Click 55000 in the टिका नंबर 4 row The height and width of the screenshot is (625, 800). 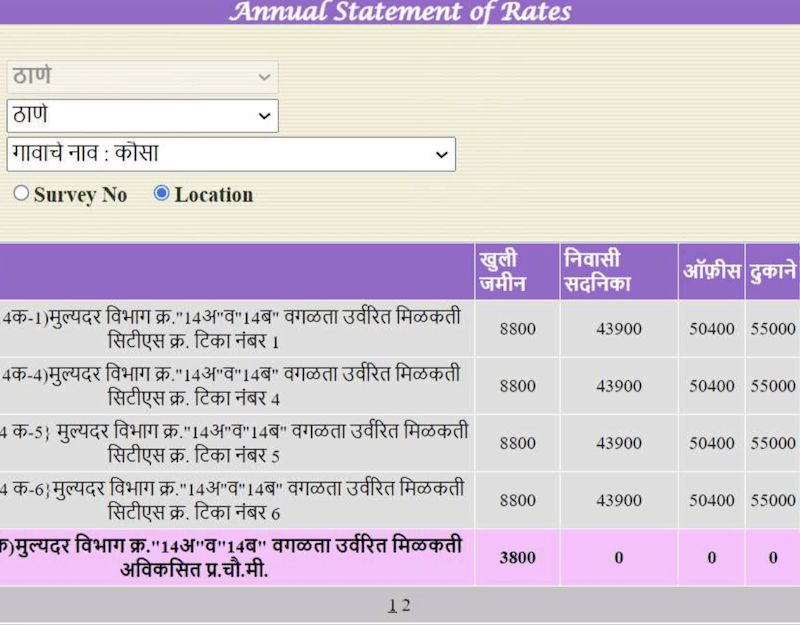click(773, 386)
